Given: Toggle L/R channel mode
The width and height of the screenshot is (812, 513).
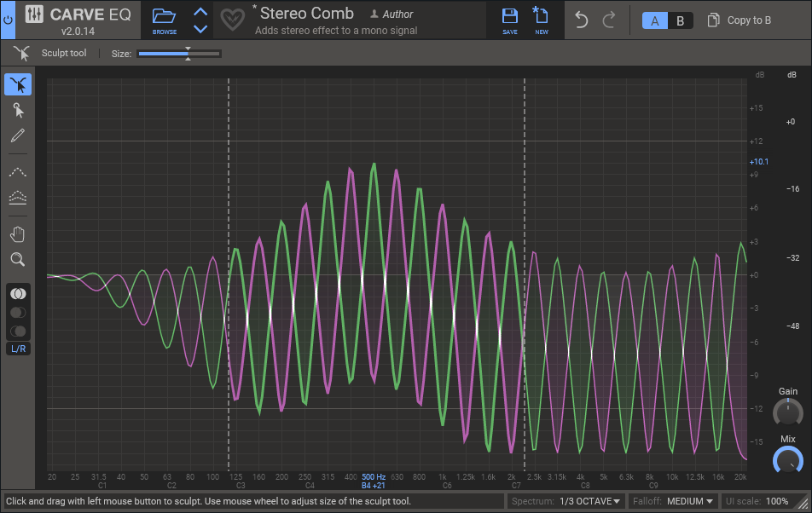Looking at the screenshot, I should (18, 349).
